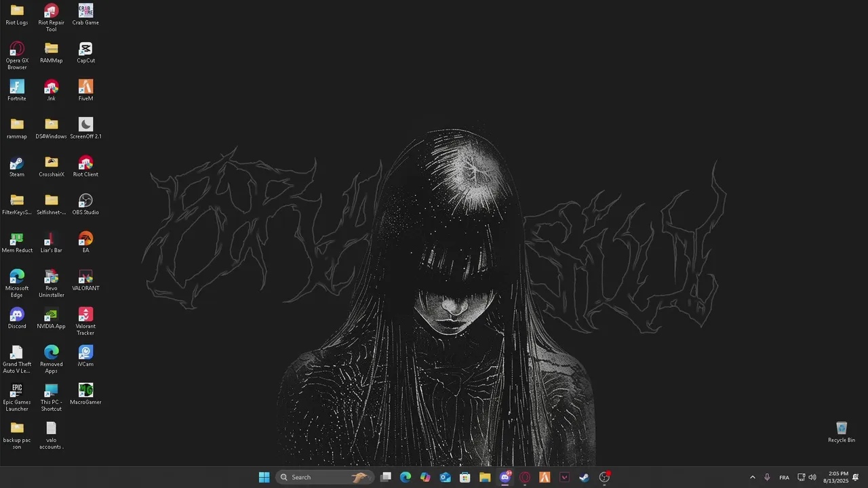Switch to Discord on the taskbar
The height and width of the screenshot is (488, 868).
(505, 477)
